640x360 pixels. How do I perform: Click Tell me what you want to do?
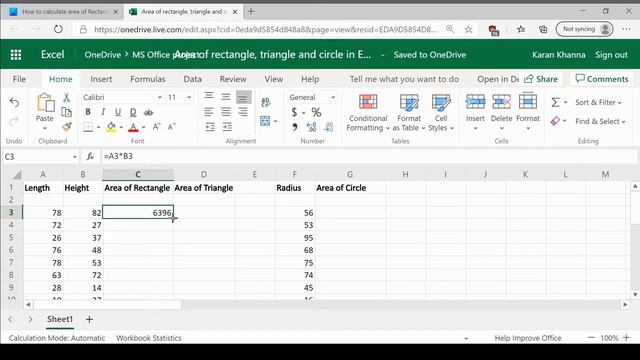tap(404, 79)
